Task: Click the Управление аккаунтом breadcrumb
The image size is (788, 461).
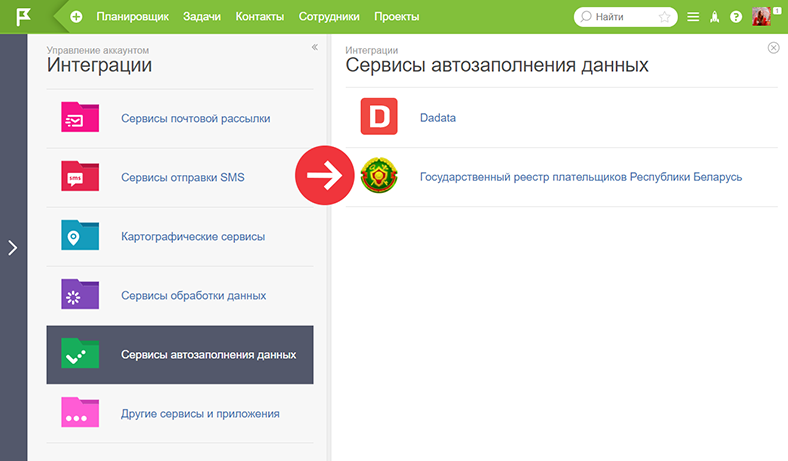Action: pos(97,50)
